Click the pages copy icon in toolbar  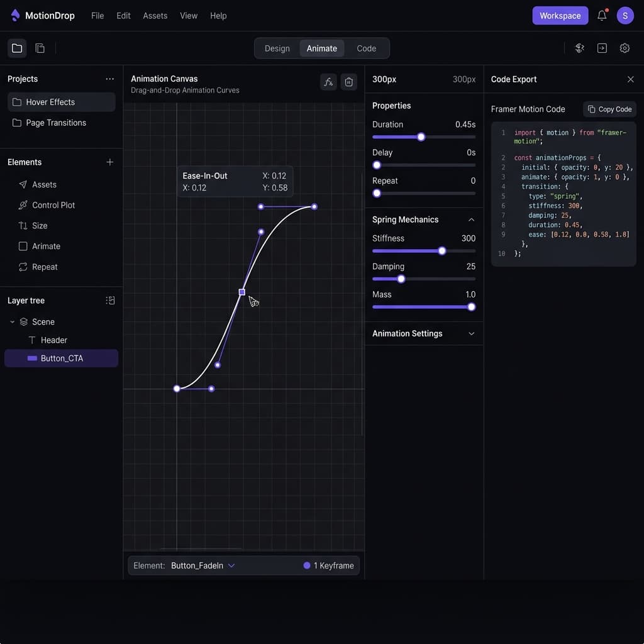coord(40,48)
